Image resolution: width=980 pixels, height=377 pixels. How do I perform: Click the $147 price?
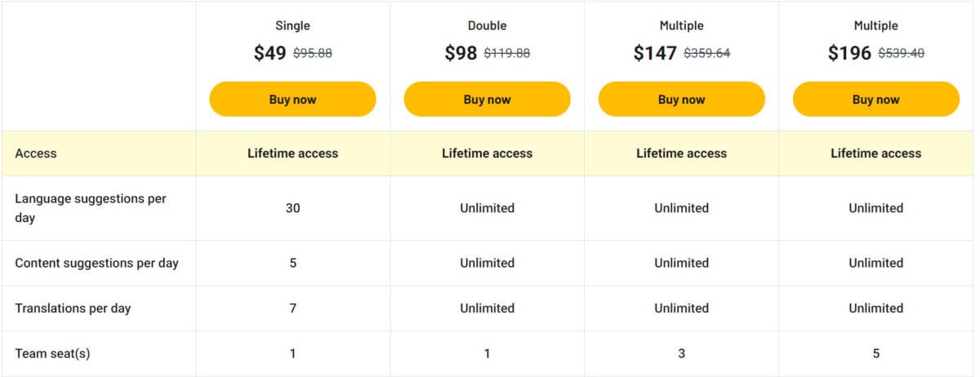pos(655,54)
